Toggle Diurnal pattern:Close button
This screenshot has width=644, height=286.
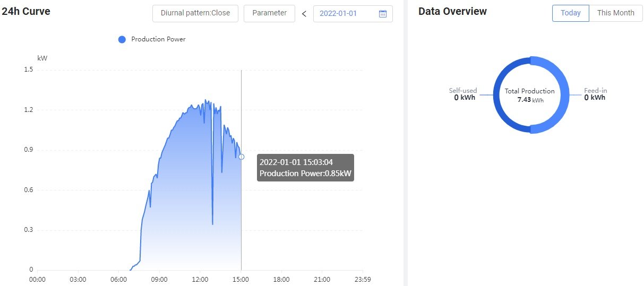195,13
